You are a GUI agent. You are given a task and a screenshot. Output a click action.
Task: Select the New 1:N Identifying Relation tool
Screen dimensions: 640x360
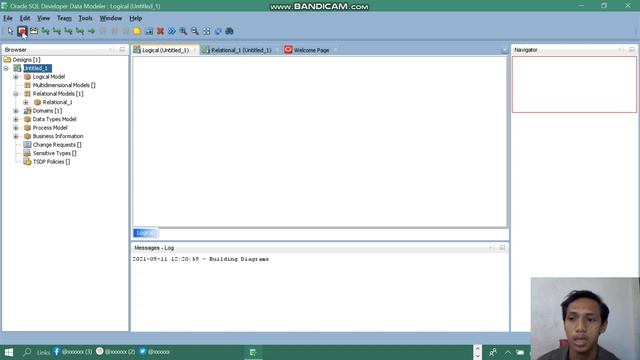68,31
